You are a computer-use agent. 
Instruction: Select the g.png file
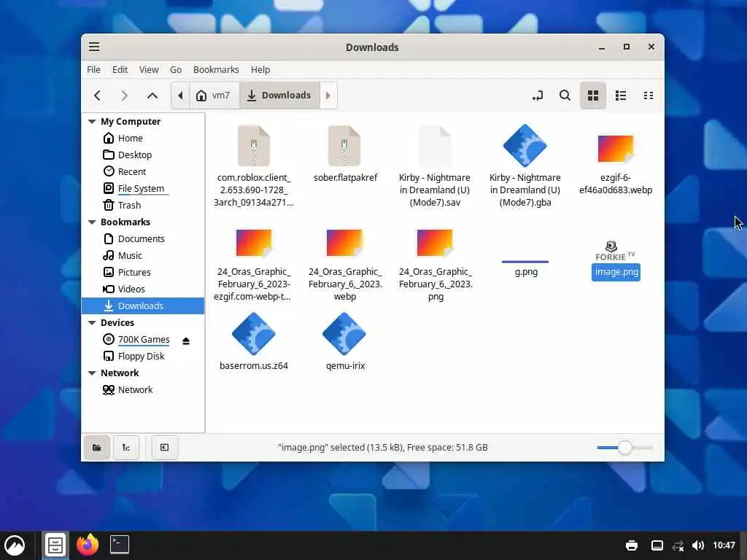[x=525, y=269]
